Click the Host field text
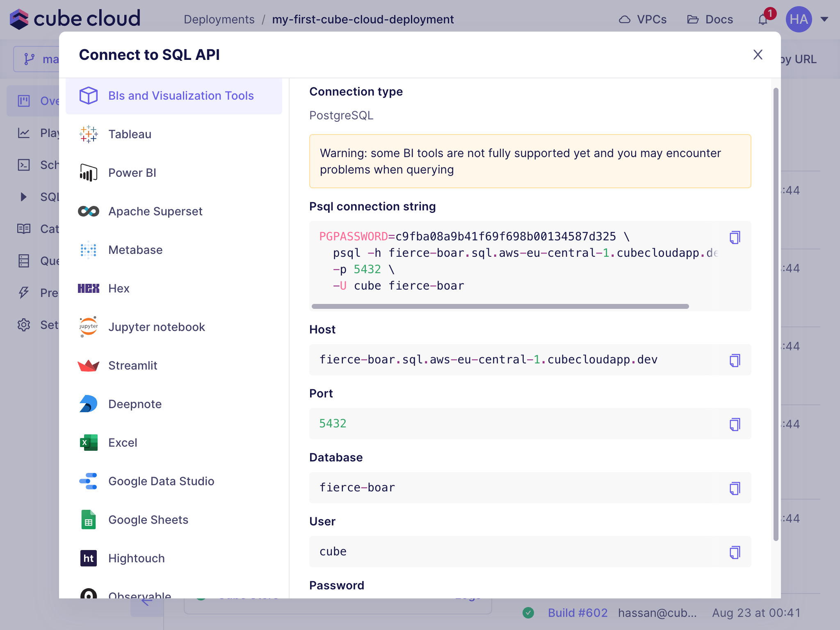The height and width of the screenshot is (630, 840). pos(488,360)
